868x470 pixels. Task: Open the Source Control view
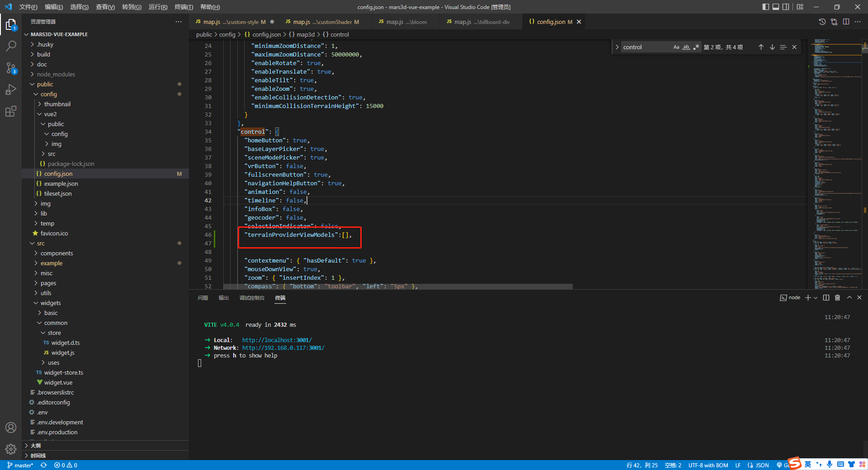coord(11,68)
